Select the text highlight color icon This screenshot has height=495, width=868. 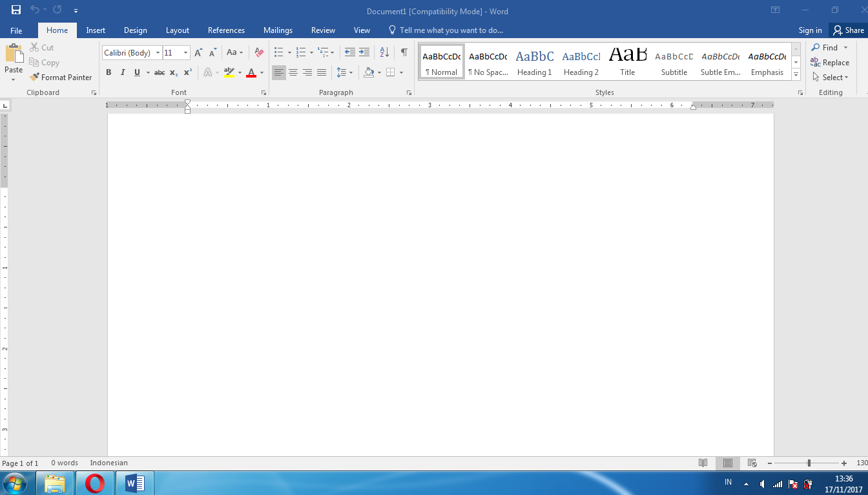coord(230,72)
